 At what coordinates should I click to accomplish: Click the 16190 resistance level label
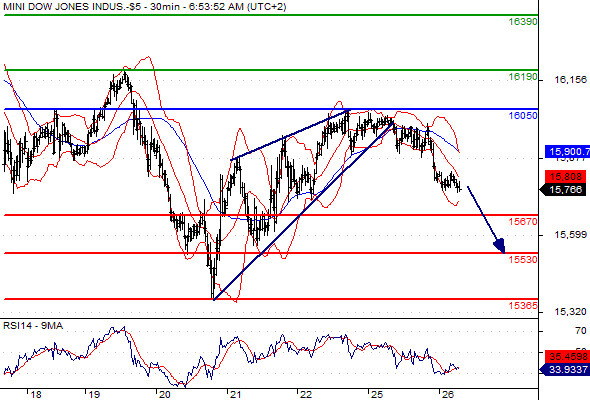[523, 77]
